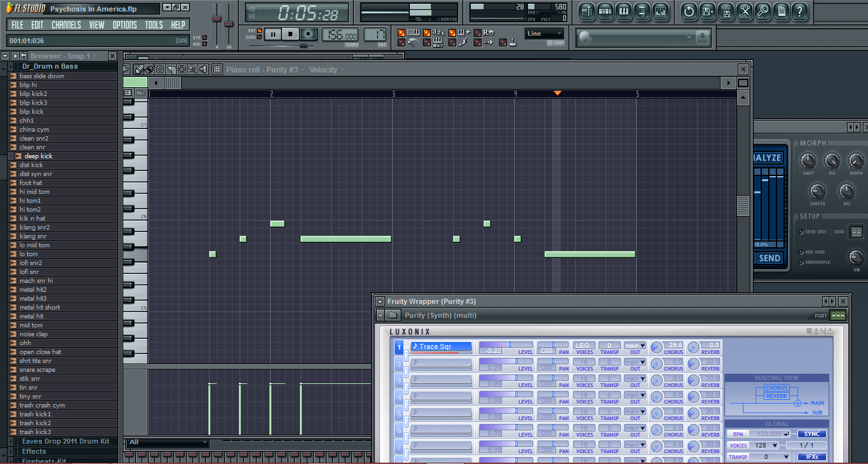Screen dimensions: 868x464
Task: Click the Stop button in transport
Action: coord(290,34)
